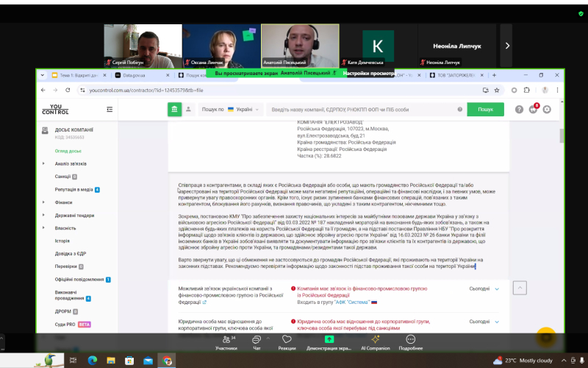
Task: Open Chrome tab search dropdown arrow
Action: tap(43, 75)
